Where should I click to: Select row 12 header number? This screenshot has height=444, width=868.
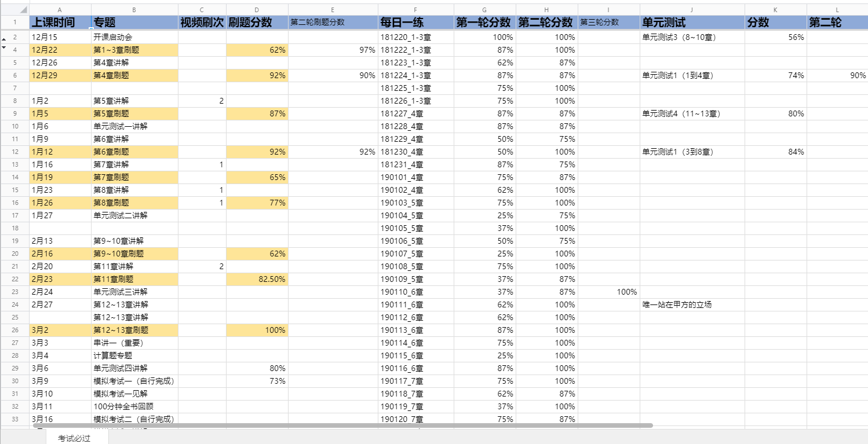pyautogui.click(x=14, y=152)
